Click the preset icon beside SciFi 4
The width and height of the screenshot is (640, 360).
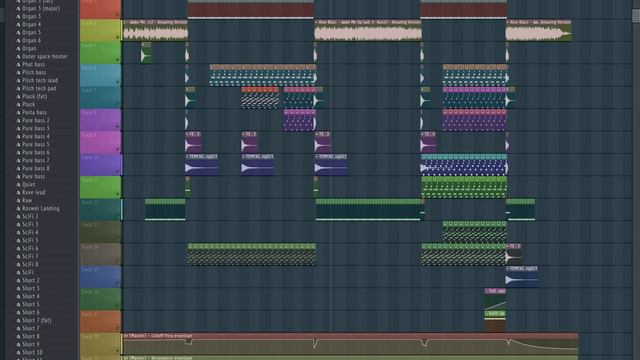click(18, 233)
